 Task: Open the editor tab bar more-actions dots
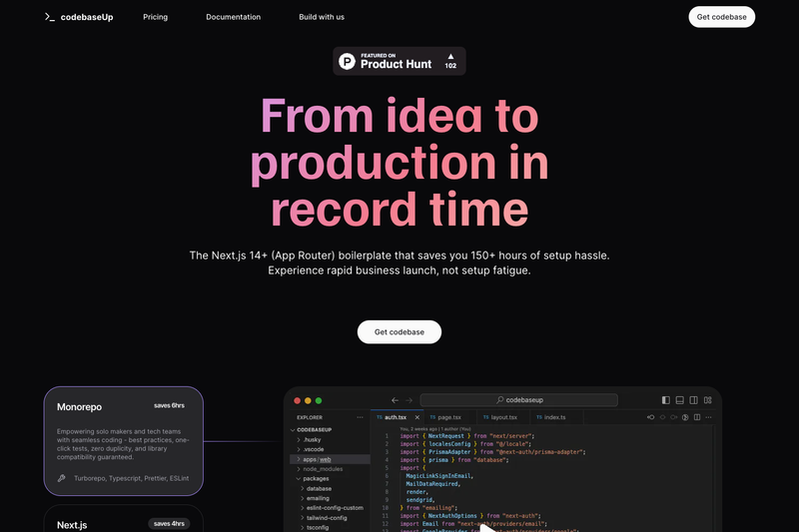tap(709, 417)
